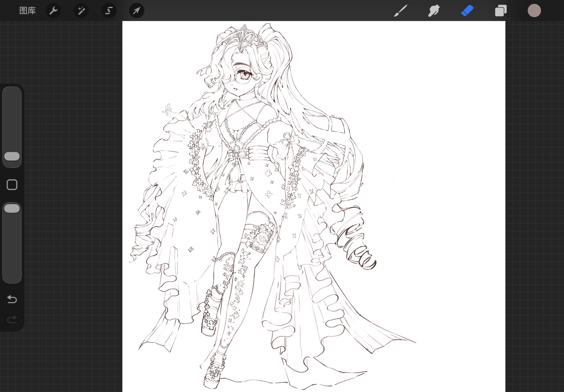This screenshot has width=564, height=392.
Task: Open the Layers panel
Action: [501, 11]
